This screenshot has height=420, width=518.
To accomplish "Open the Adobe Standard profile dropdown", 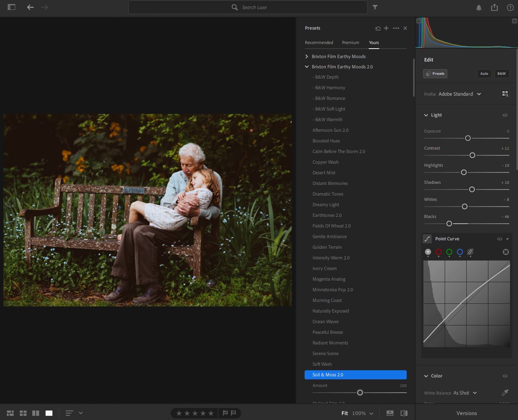I will tap(460, 94).
